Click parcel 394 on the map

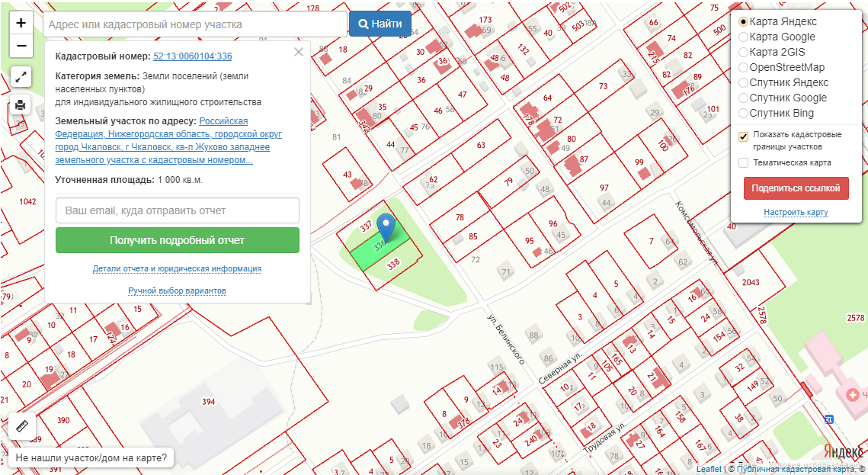[208, 402]
